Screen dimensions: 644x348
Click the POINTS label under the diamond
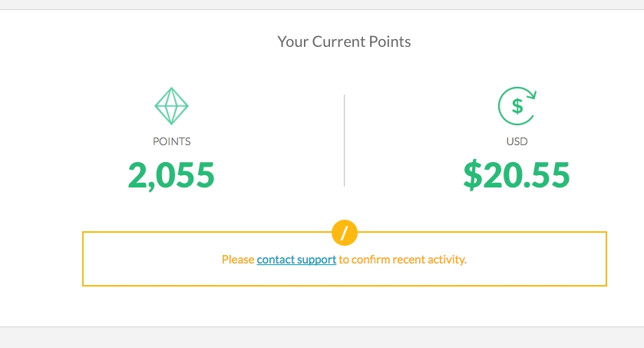click(x=172, y=142)
